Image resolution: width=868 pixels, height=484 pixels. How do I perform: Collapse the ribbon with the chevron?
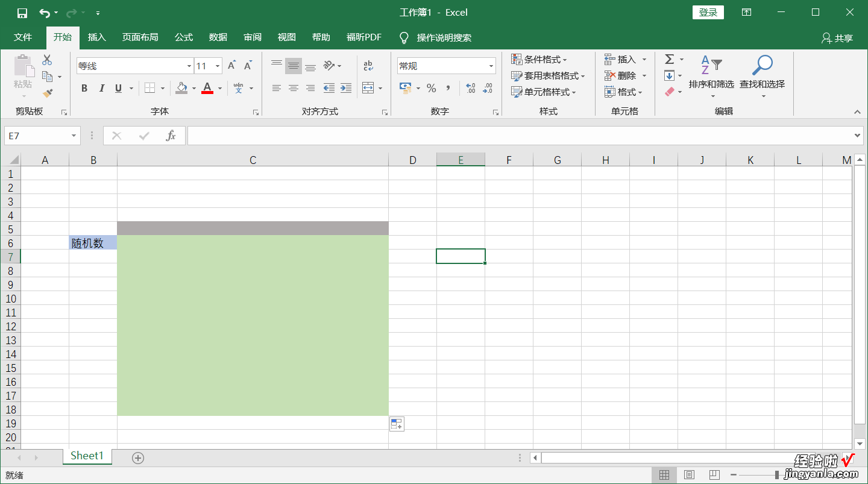[858, 112]
